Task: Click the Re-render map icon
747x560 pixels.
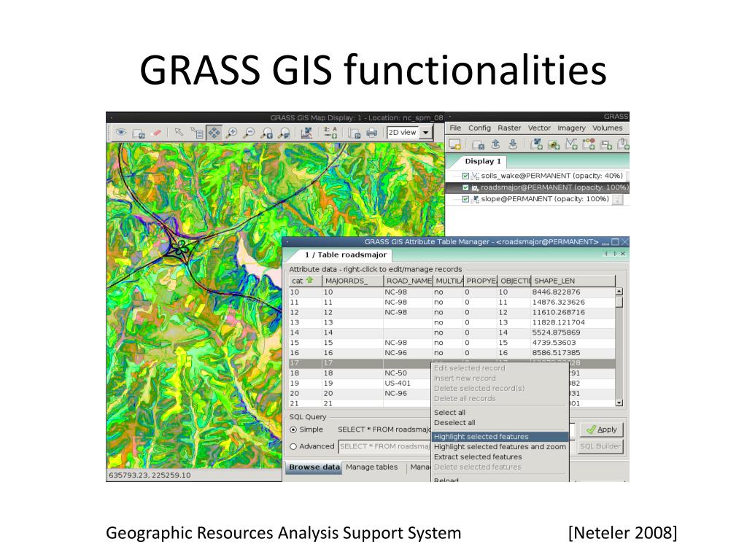Action: tap(139, 133)
